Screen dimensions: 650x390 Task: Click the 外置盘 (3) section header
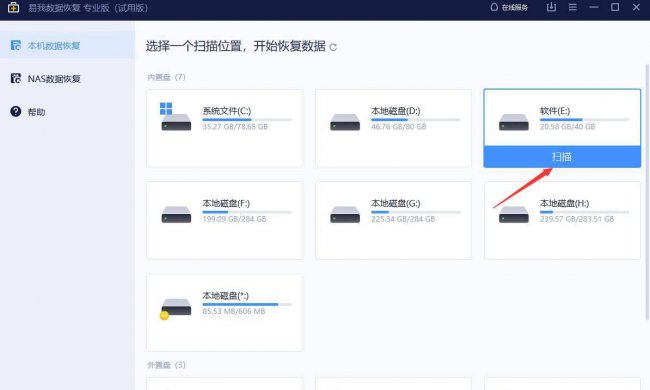click(166, 365)
